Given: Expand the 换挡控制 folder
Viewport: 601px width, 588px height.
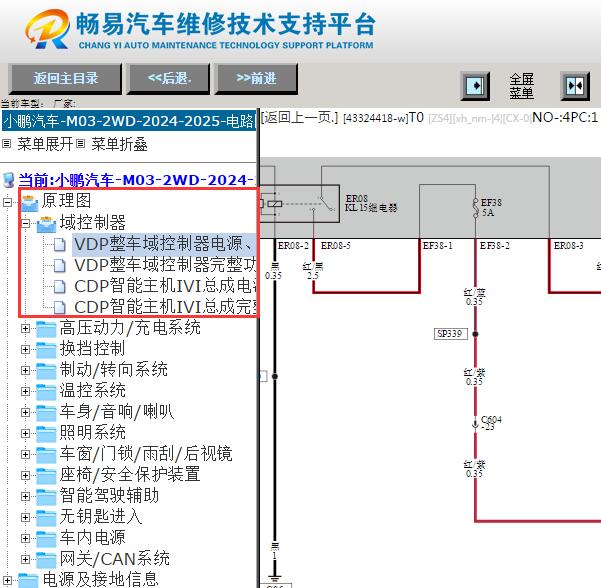Looking at the screenshot, I should [x=25, y=349].
